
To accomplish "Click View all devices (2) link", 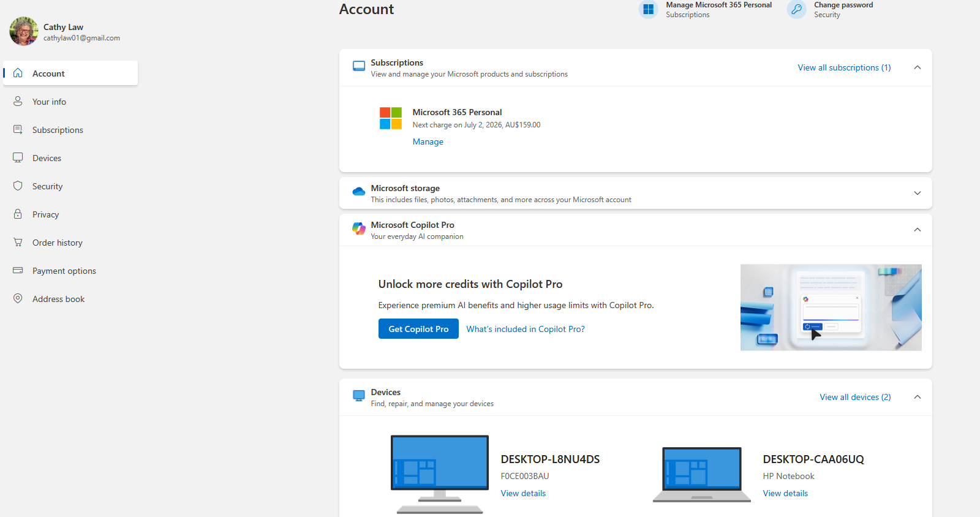I will click(855, 397).
